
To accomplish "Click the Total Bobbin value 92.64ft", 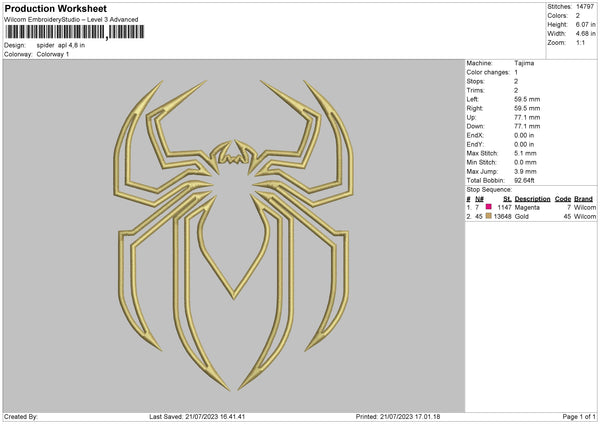I will point(524,180).
